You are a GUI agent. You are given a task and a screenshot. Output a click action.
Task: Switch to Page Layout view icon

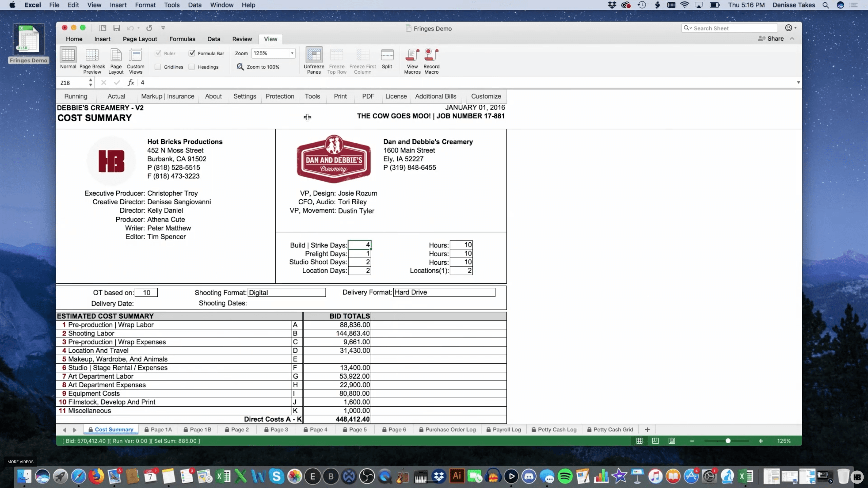(116, 55)
